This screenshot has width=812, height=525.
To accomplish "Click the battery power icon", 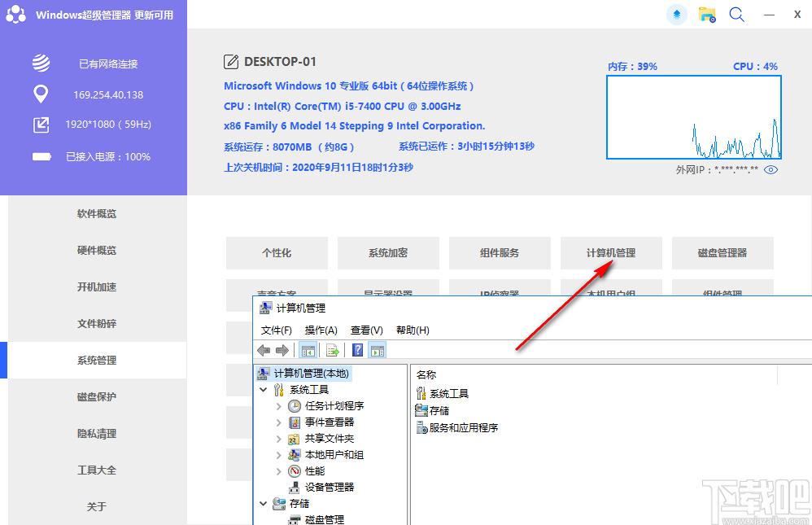I will tap(41, 156).
